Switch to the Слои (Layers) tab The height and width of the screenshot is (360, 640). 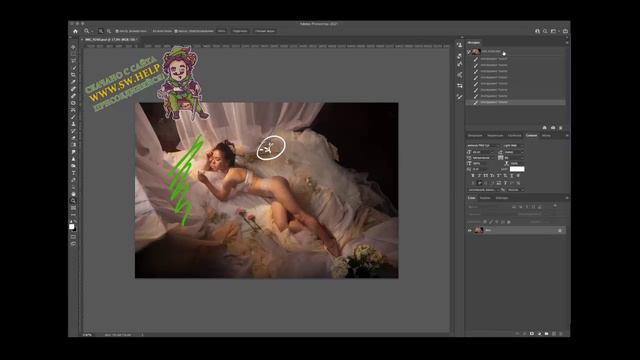(x=472, y=198)
